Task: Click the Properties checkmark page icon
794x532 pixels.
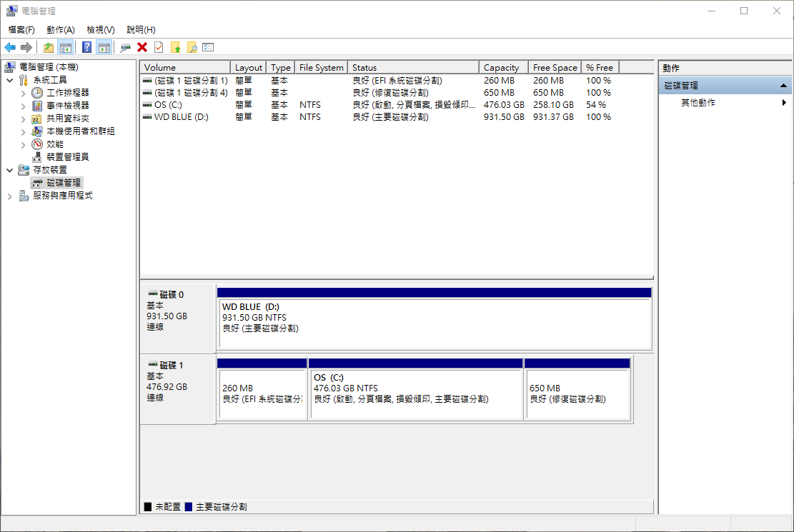Action: click(159, 47)
